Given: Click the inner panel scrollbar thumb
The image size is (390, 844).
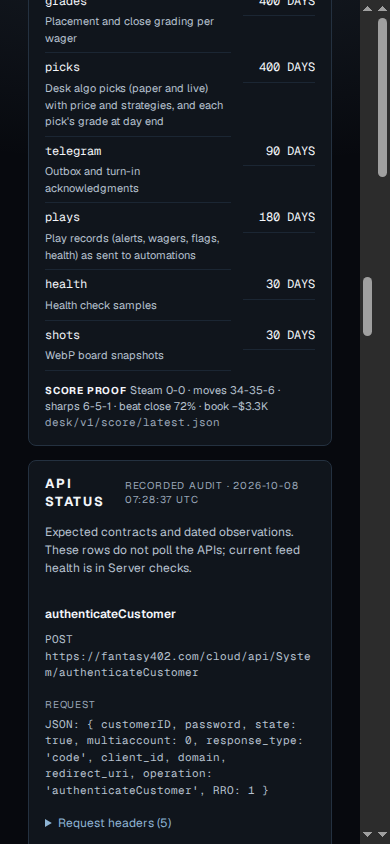Looking at the screenshot, I should point(367,307).
